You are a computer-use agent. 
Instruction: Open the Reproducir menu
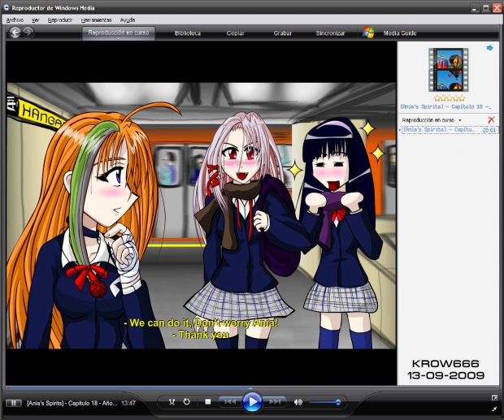click(x=60, y=20)
